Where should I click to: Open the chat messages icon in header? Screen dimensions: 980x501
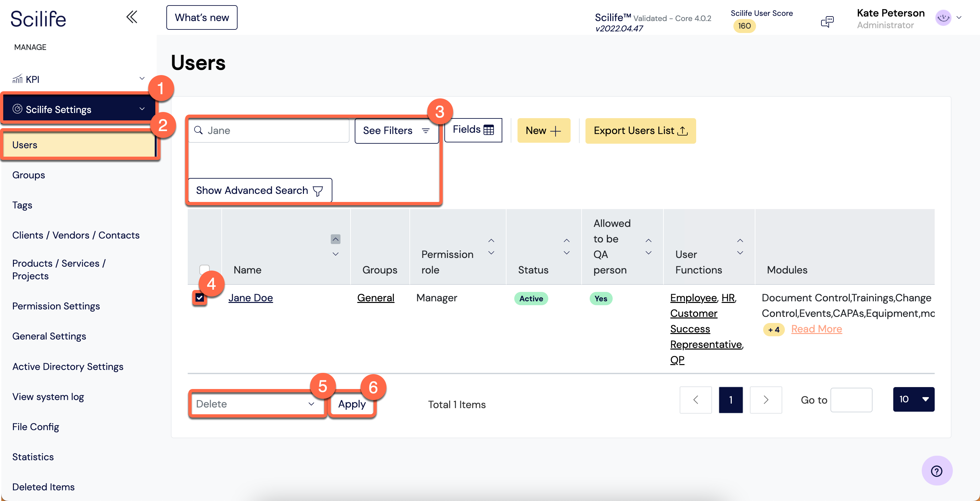[827, 21]
